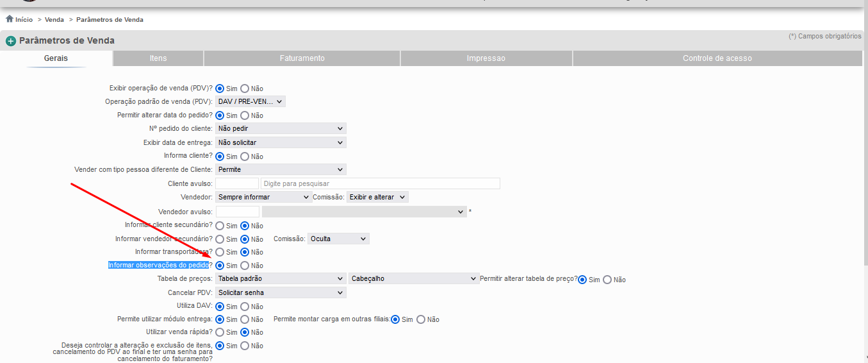The image size is (868, 363).
Task: Click the green plus icon beside Parâmetros de Venda
Action: (x=11, y=41)
